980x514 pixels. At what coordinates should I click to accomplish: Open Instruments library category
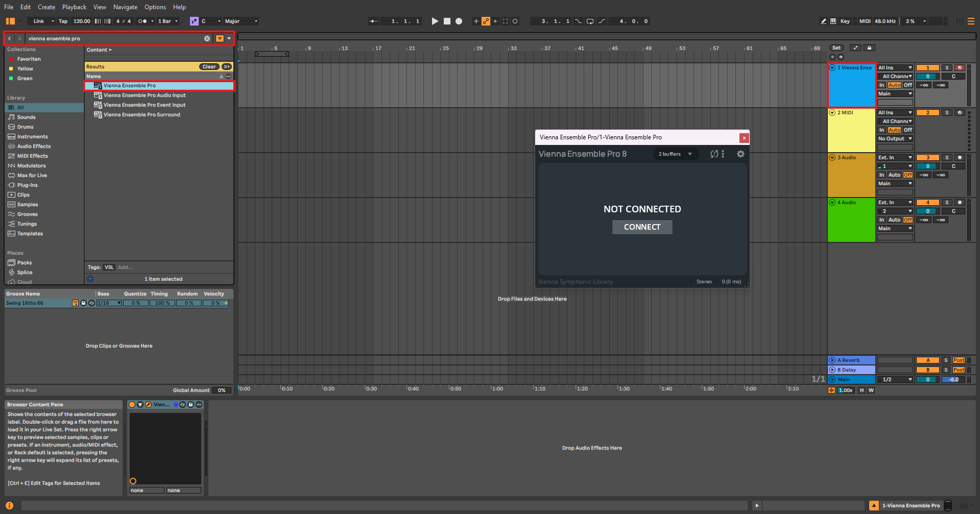[x=32, y=137]
